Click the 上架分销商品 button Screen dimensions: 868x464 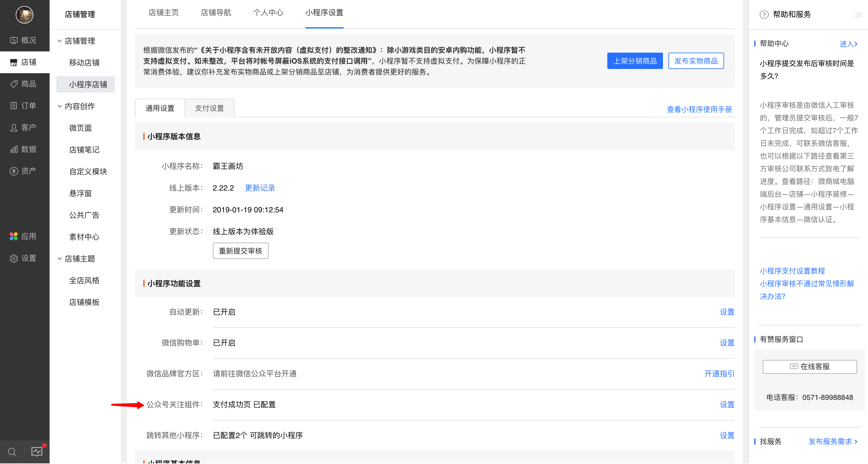click(x=635, y=61)
